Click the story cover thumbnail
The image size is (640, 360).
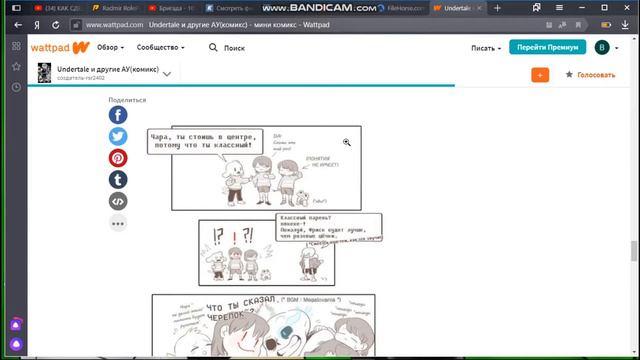coord(44,73)
